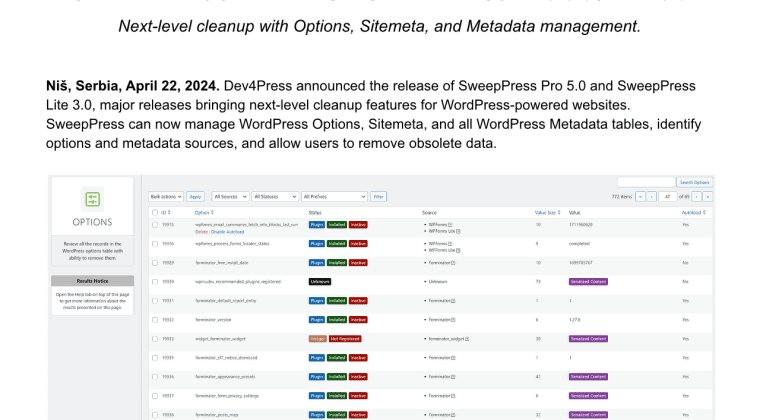Click Forminator source icon in forminator_free_install_date row
760x420 pixels.
click(x=453, y=263)
